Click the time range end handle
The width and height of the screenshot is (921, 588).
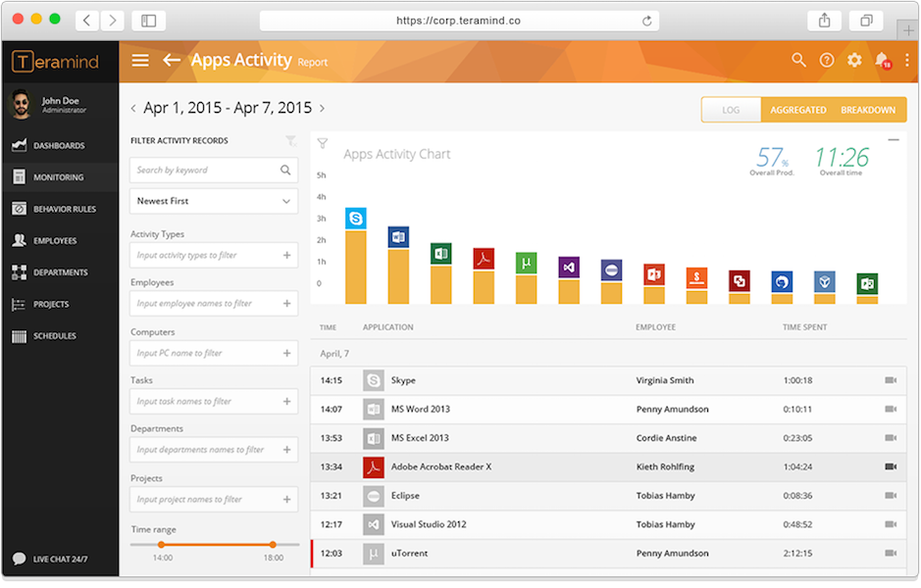pyautogui.click(x=273, y=545)
